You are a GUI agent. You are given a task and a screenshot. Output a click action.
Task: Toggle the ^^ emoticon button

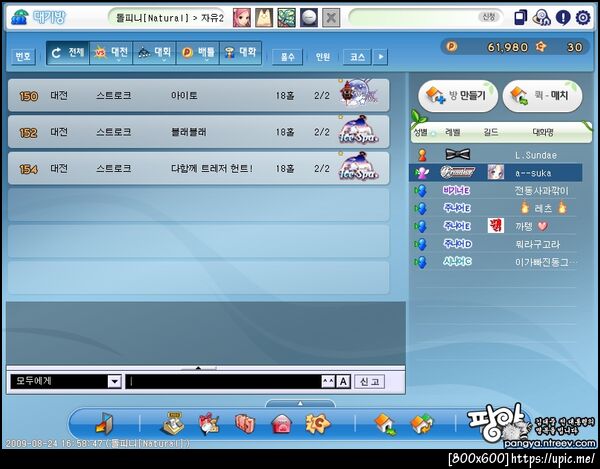click(328, 381)
